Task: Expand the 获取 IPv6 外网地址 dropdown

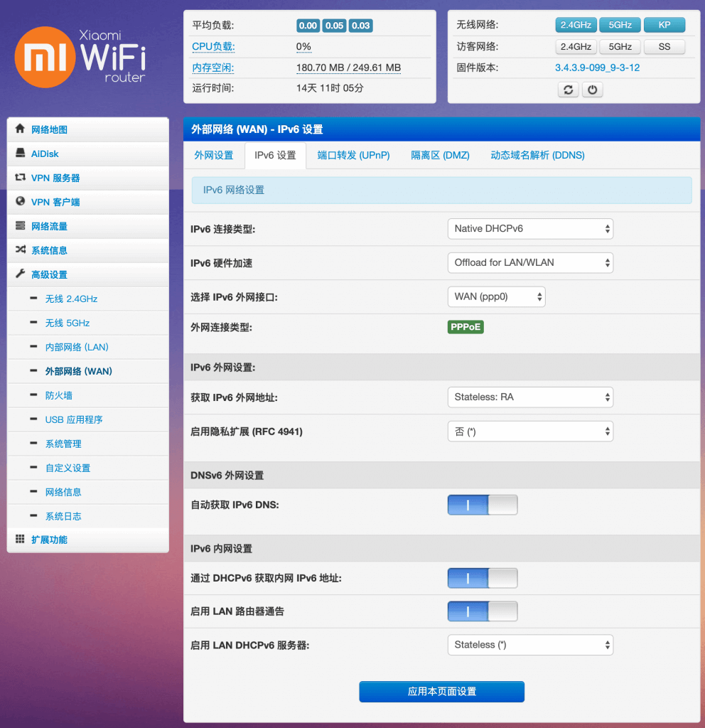Action: (x=530, y=397)
